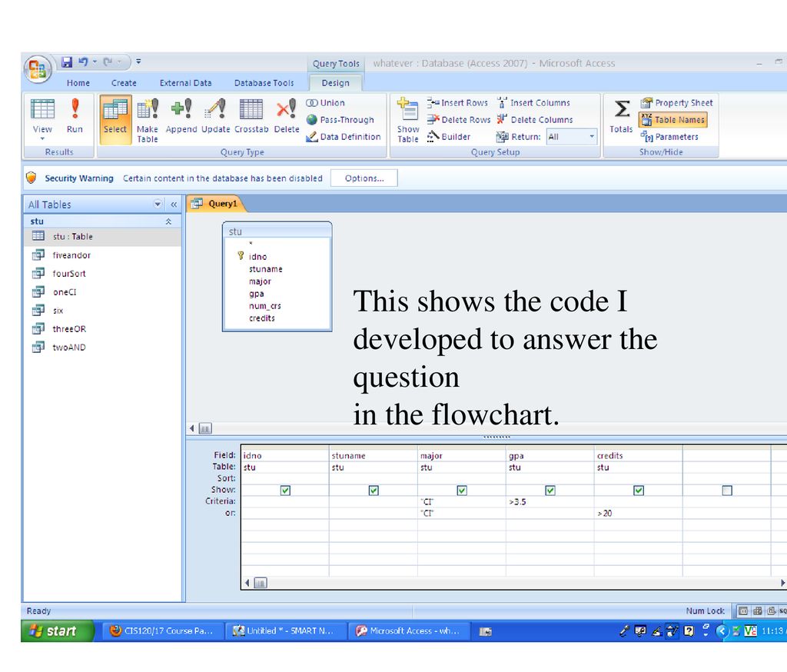Screen dimensions: 787x672
Task: Open the Undo history dropdown arrow
Action: (x=95, y=62)
